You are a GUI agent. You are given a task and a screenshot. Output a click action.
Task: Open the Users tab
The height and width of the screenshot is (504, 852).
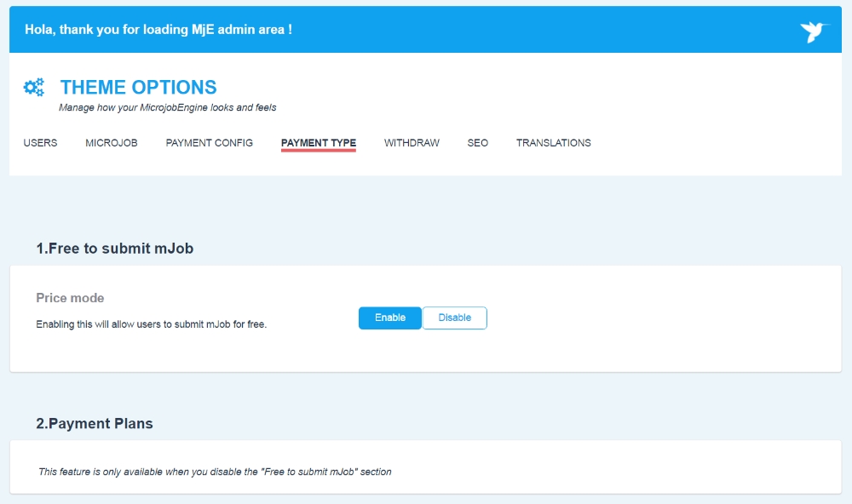(x=40, y=143)
